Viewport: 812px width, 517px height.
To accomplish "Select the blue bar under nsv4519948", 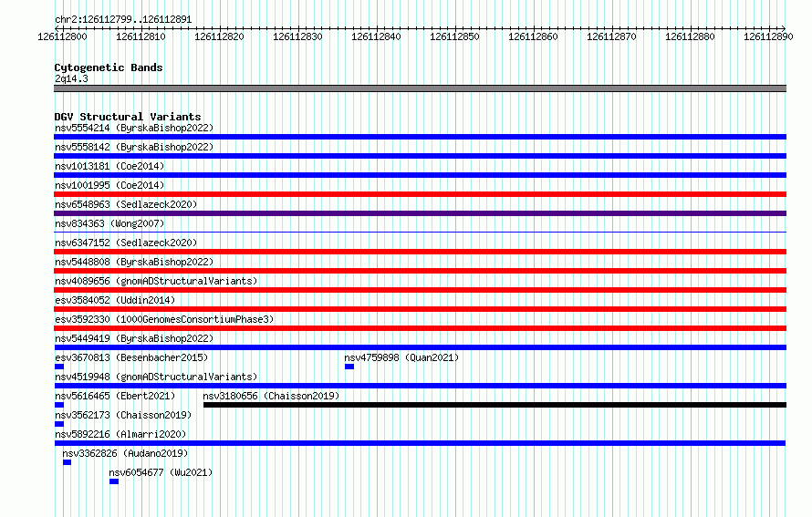I will pyautogui.click(x=420, y=386).
